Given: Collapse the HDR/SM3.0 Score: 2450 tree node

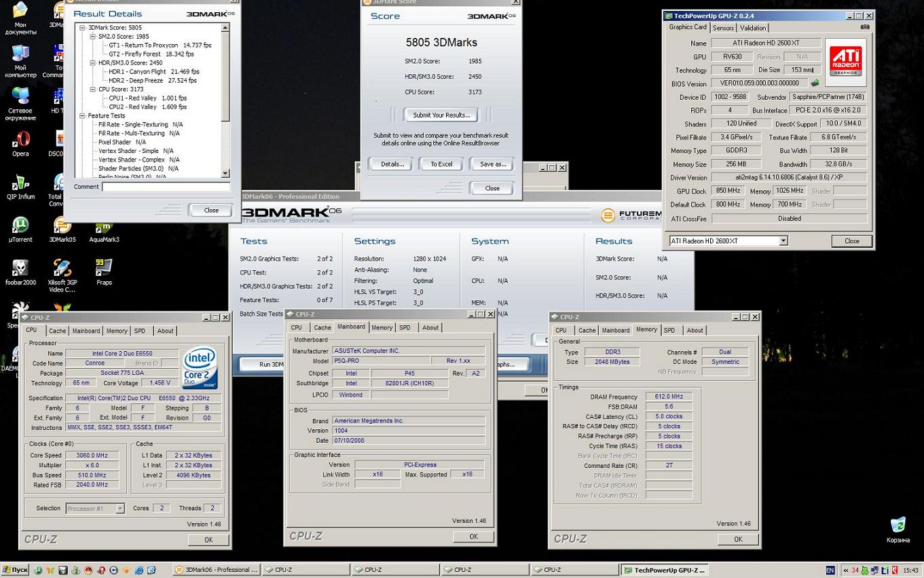Looking at the screenshot, I should point(93,63).
